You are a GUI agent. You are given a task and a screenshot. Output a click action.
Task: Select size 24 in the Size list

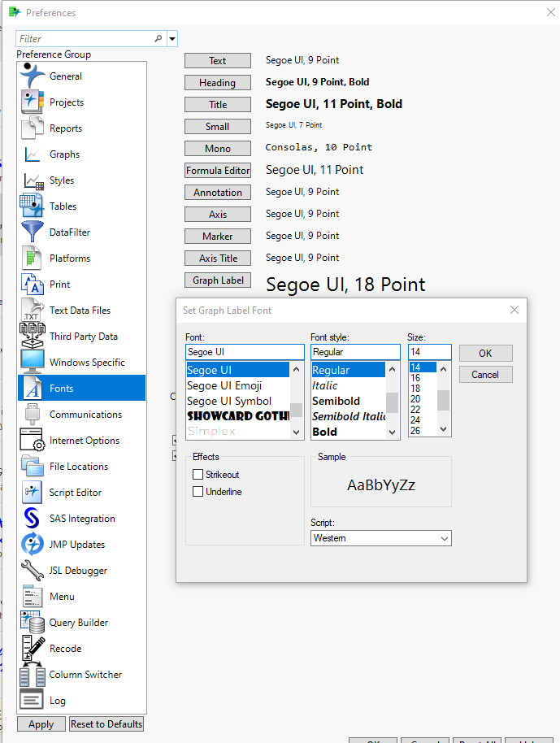coord(423,419)
